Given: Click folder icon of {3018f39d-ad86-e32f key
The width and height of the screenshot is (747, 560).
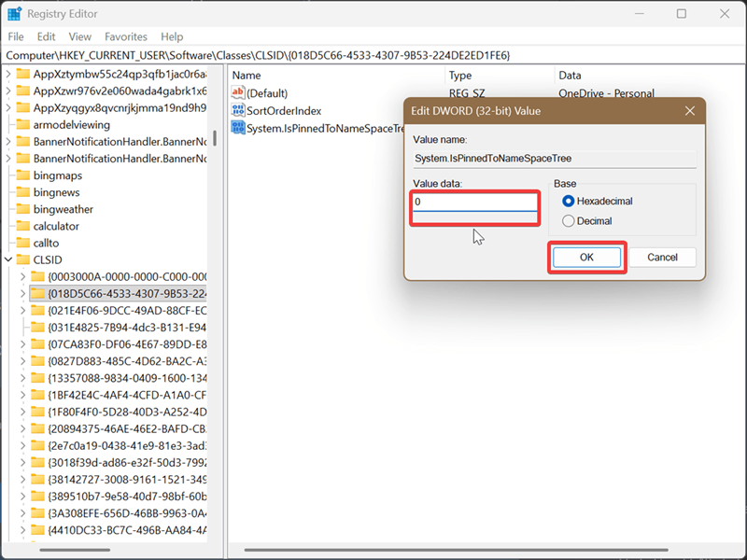Looking at the screenshot, I should click(37, 462).
